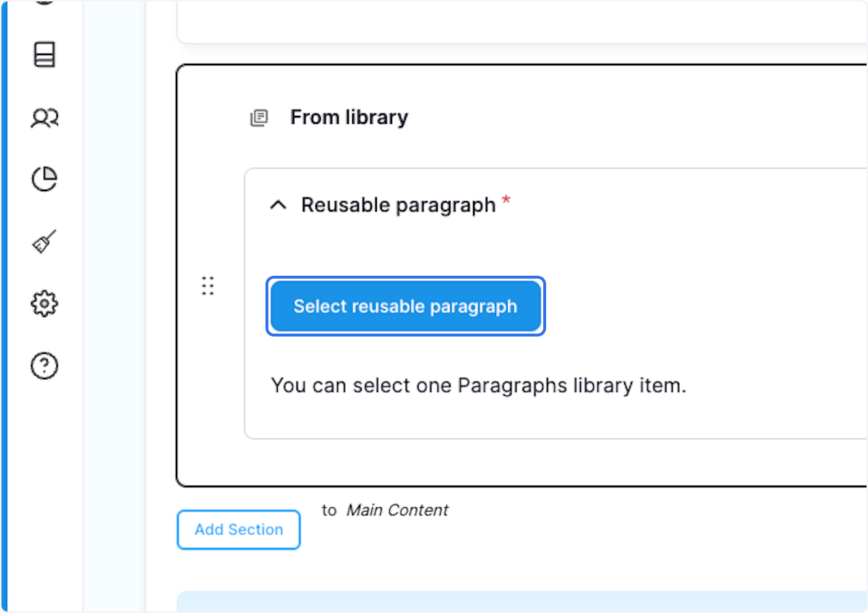Open the Configuration gear icon

[x=44, y=303]
